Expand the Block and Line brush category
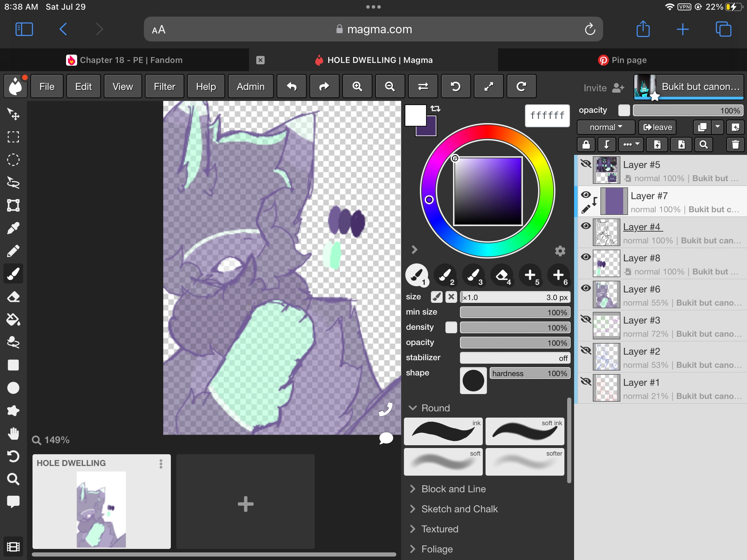This screenshot has height=560, width=747. click(453, 489)
